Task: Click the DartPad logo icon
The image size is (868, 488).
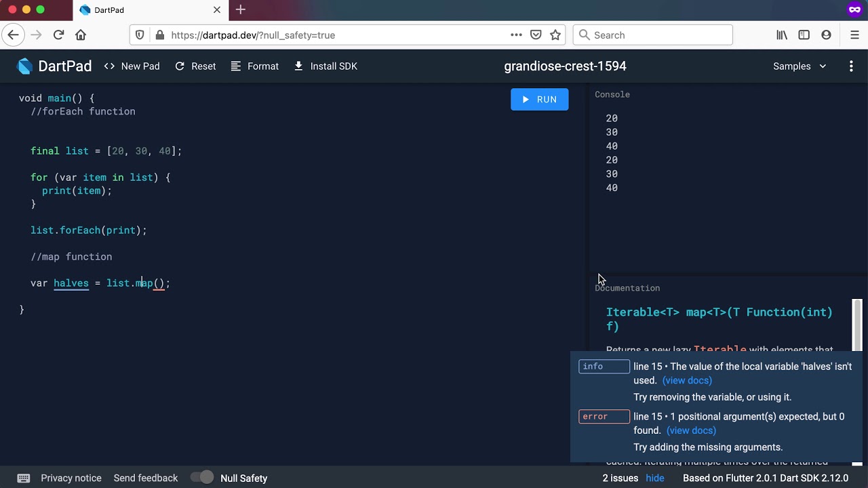Action: 24,66
